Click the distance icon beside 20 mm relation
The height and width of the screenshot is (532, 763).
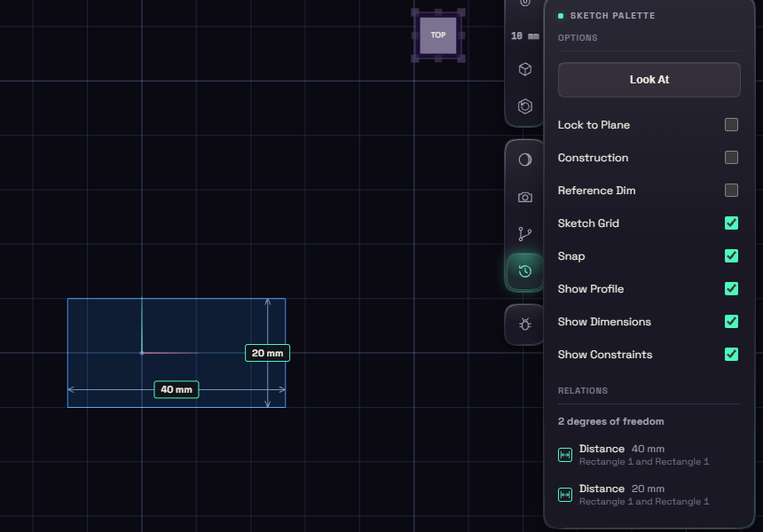pos(564,495)
